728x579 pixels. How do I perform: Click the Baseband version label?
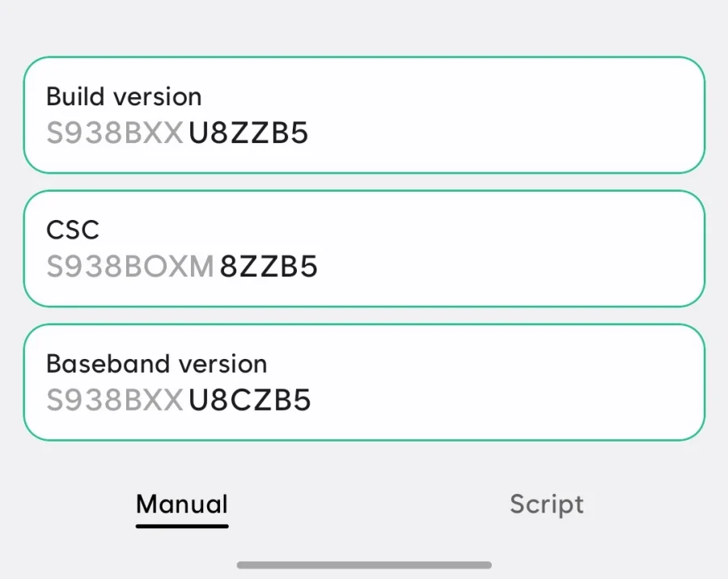point(156,364)
